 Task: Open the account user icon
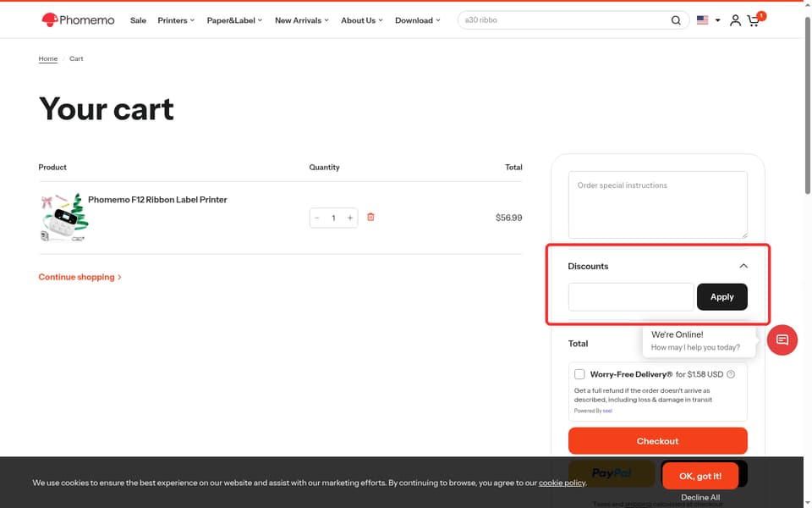pos(735,20)
